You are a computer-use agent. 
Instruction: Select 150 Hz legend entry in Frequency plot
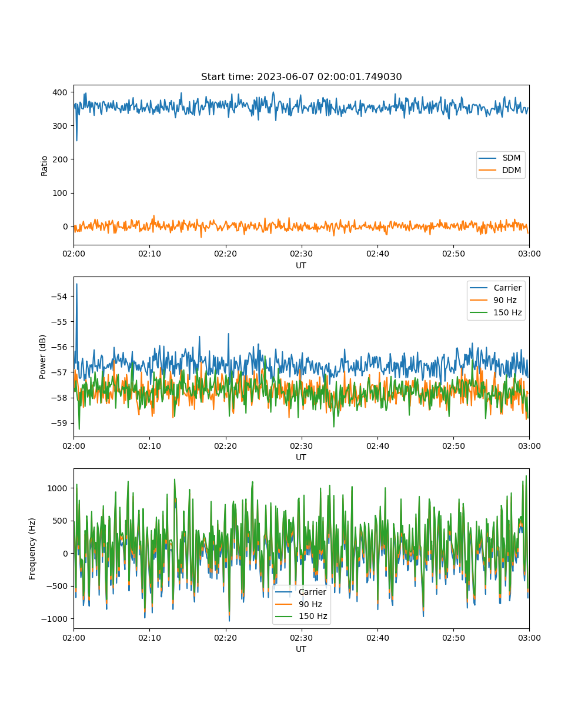(312, 617)
